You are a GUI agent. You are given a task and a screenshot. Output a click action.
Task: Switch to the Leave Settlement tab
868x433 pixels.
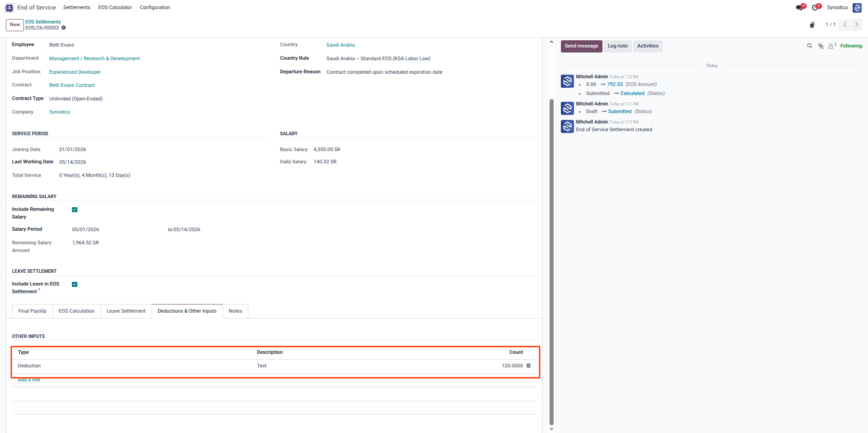pyautogui.click(x=126, y=311)
